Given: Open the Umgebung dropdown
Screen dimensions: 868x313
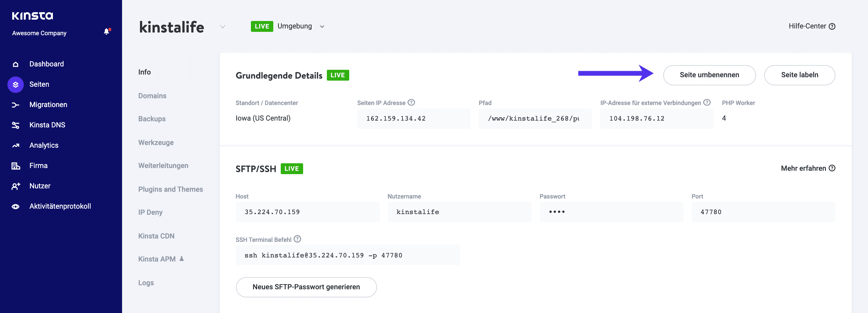Looking at the screenshot, I should pyautogui.click(x=321, y=26).
